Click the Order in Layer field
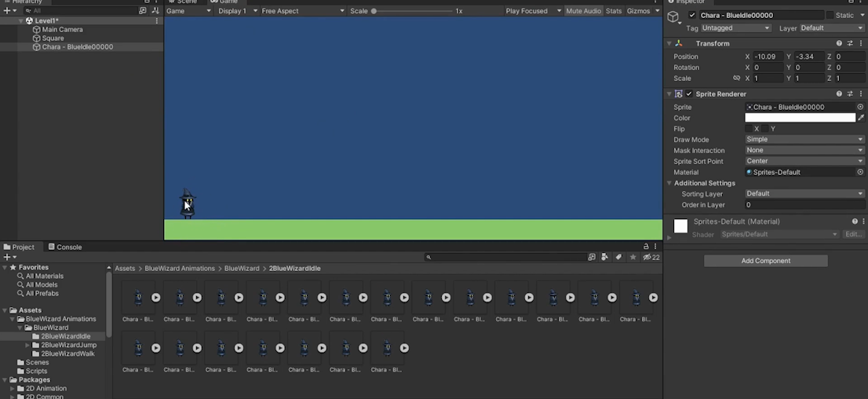 [x=804, y=204]
